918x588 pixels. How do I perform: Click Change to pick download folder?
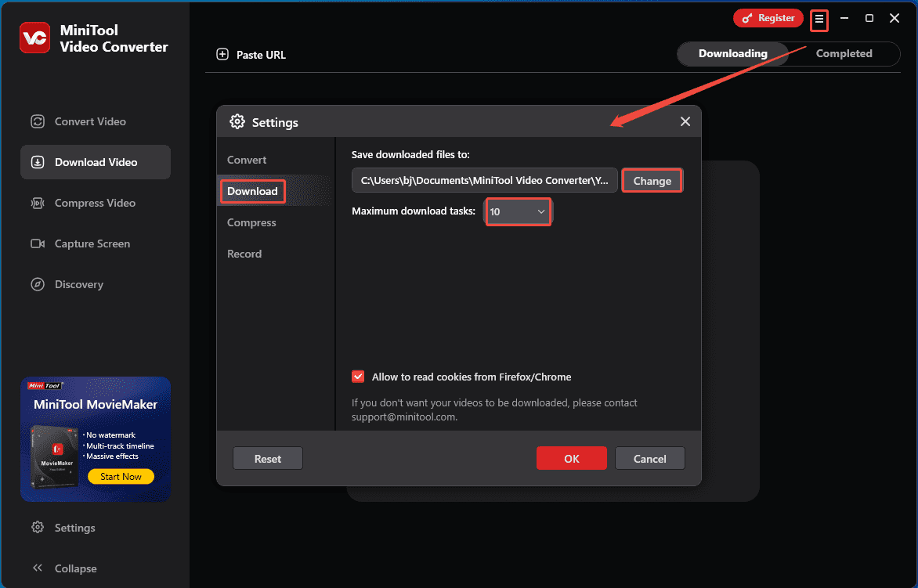(652, 181)
